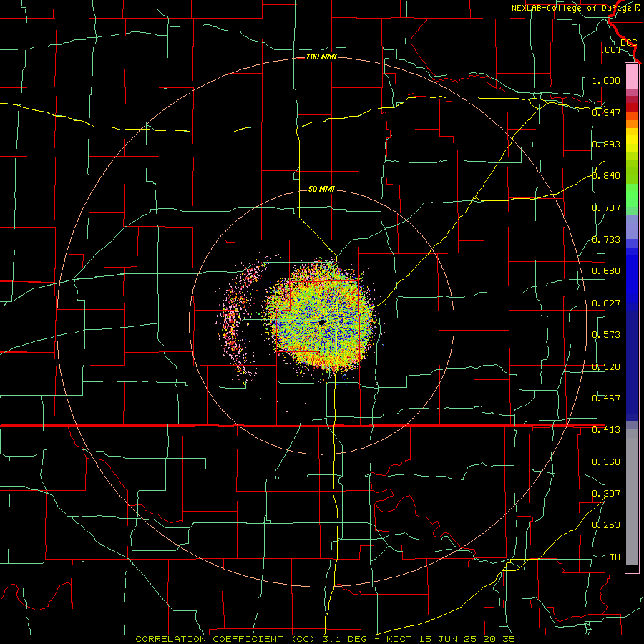Click the 0.520 legend value

tap(606, 367)
